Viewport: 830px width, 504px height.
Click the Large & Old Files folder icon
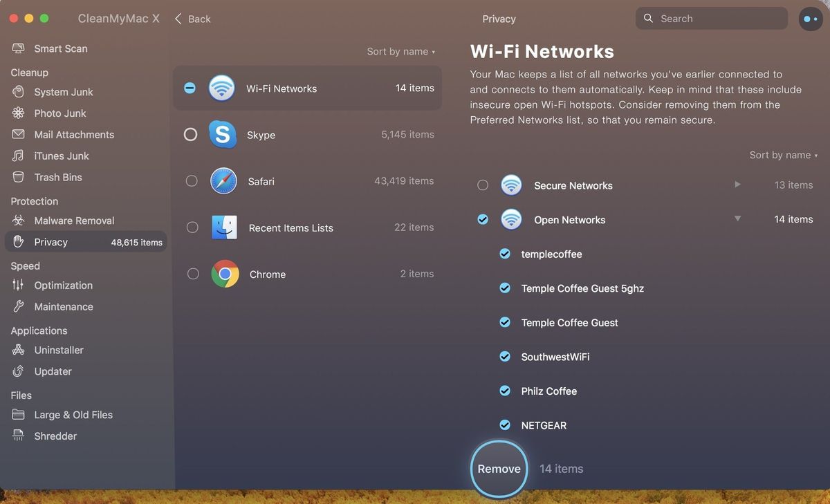19,415
